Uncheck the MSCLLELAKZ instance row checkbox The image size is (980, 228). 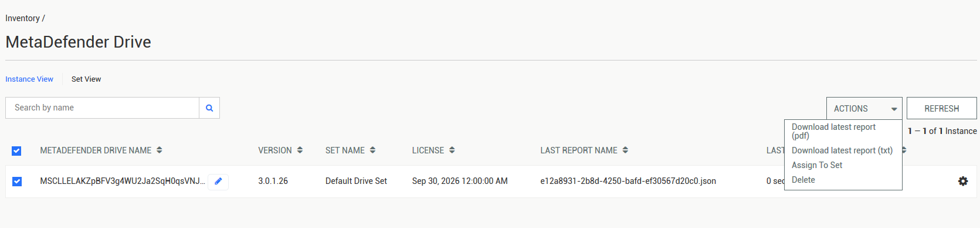click(x=16, y=182)
